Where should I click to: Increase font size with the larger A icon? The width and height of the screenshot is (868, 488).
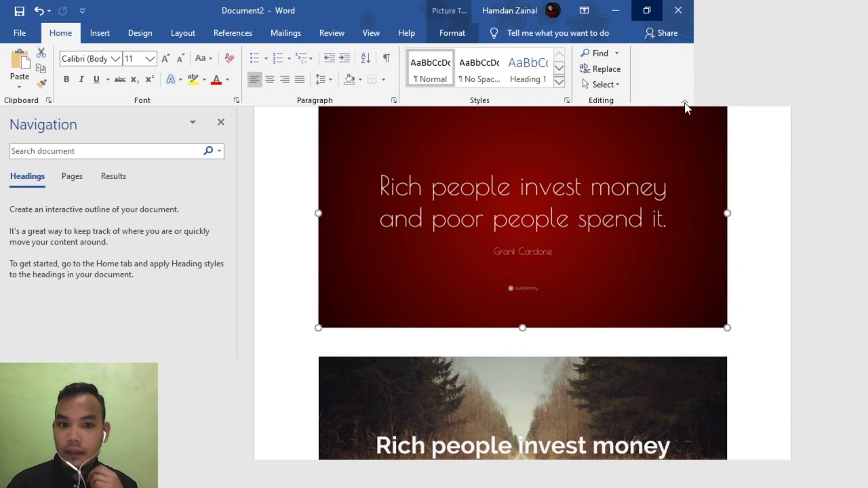[165, 59]
